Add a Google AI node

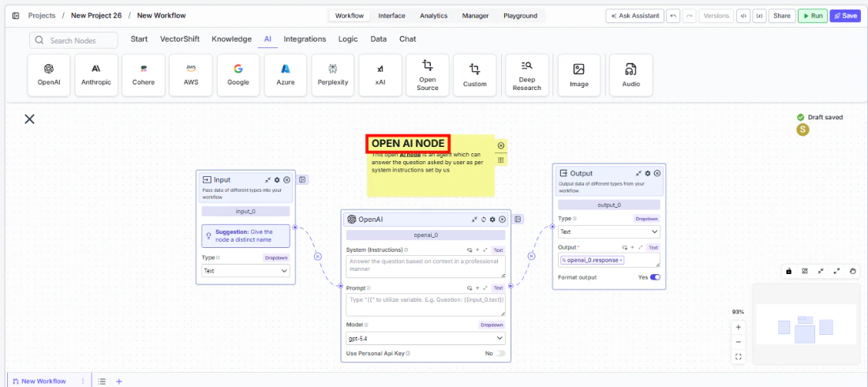pos(238,75)
